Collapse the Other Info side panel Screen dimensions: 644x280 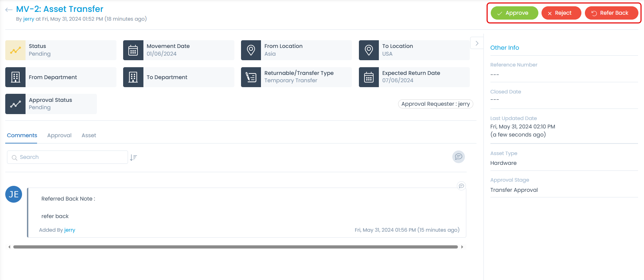pyautogui.click(x=477, y=43)
